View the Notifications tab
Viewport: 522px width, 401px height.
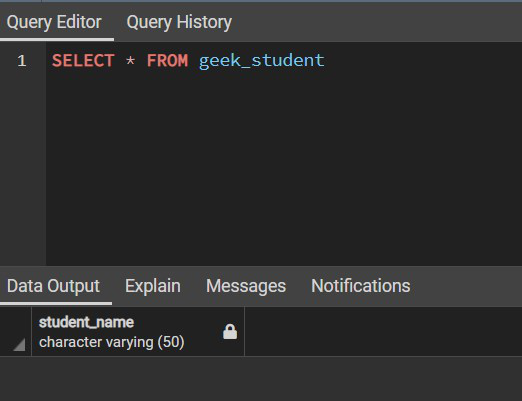tap(361, 286)
